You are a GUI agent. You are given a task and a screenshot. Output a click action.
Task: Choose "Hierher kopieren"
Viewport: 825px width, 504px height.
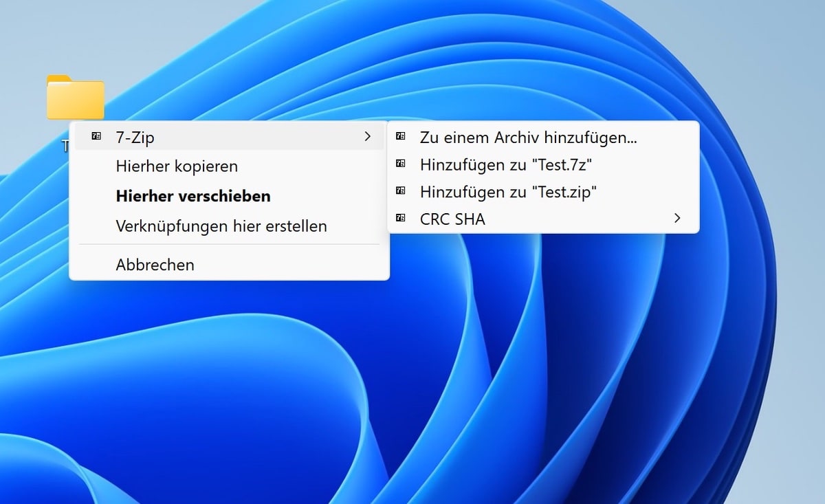[x=177, y=166]
